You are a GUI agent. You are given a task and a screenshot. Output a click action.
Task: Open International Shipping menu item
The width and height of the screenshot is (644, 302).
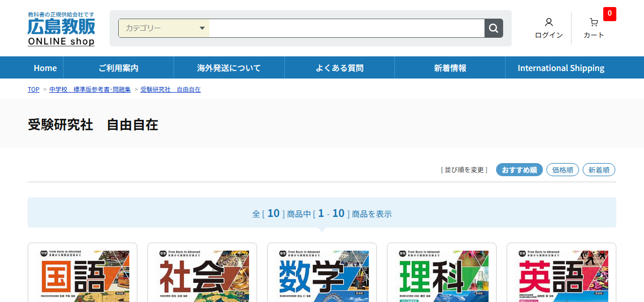coord(561,67)
